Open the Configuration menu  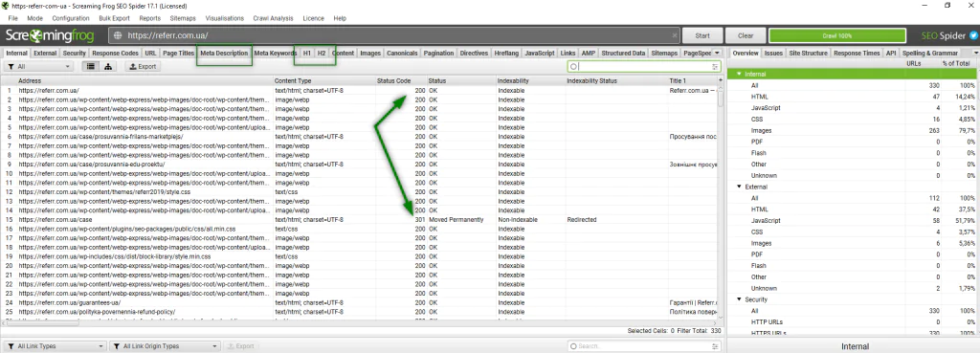(x=71, y=18)
